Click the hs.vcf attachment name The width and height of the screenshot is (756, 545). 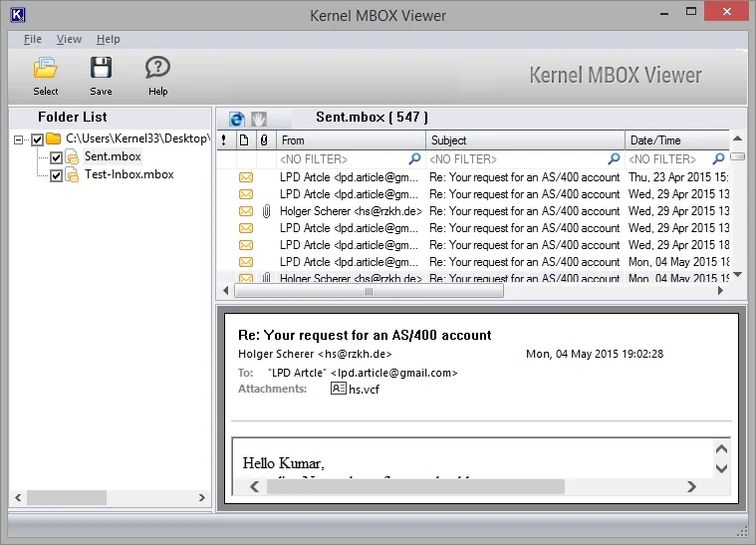pyautogui.click(x=364, y=390)
